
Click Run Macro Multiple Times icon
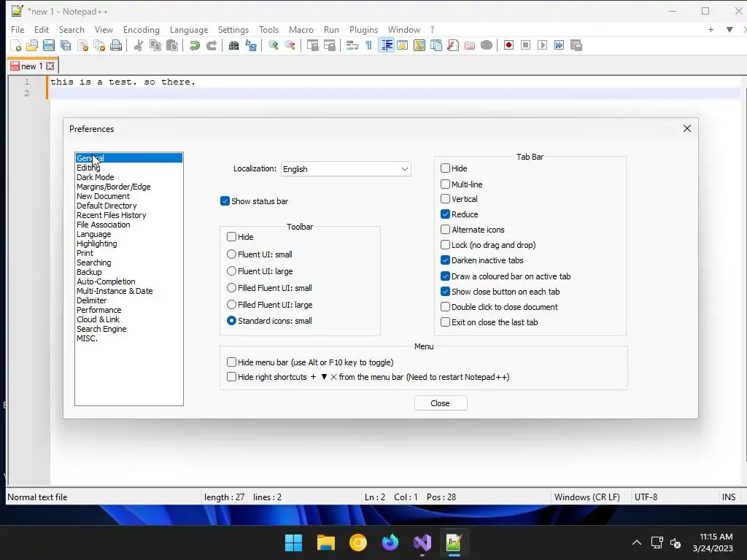pyautogui.click(x=559, y=45)
